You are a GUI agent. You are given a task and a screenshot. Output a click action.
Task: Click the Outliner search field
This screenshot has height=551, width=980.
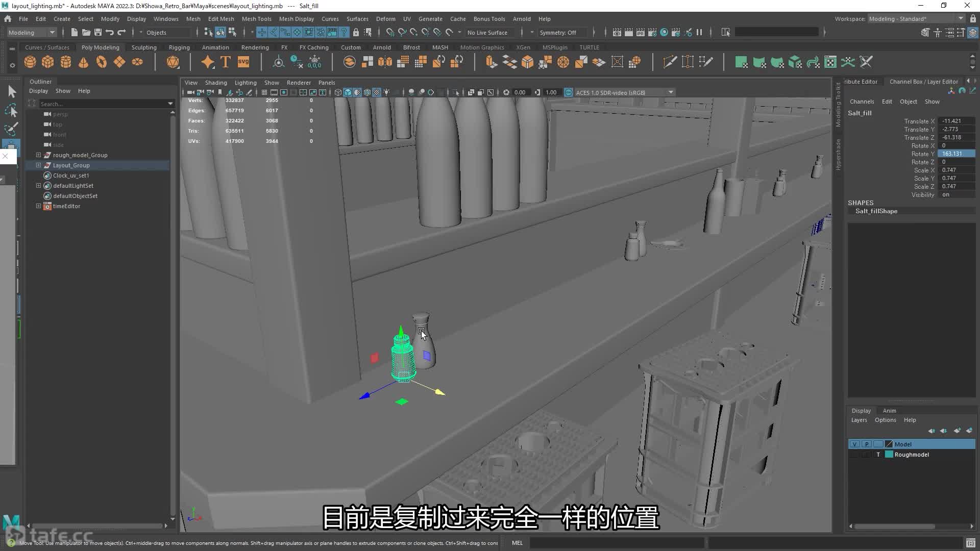pos(102,104)
